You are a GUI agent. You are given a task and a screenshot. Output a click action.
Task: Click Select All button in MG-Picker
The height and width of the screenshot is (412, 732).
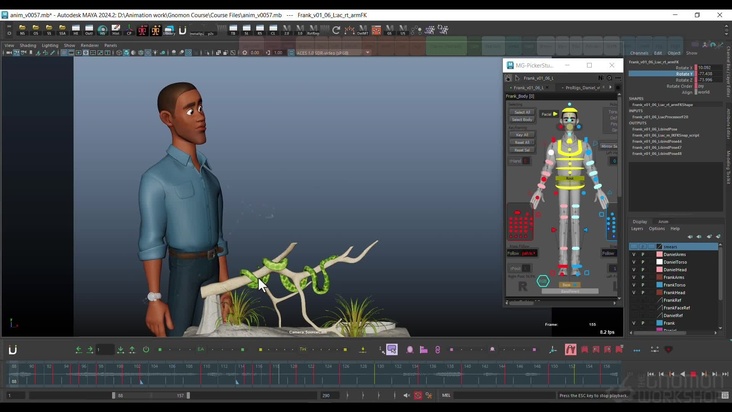click(522, 112)
